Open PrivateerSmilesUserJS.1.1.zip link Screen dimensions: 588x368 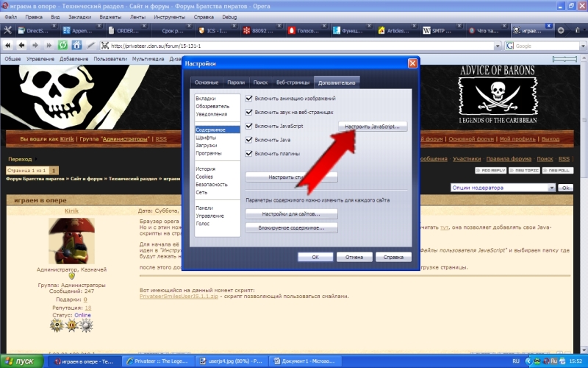coord(179,297)
